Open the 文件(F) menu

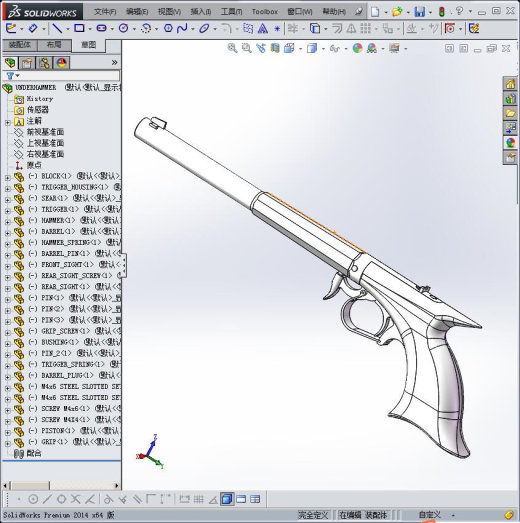tap(105, 12)
